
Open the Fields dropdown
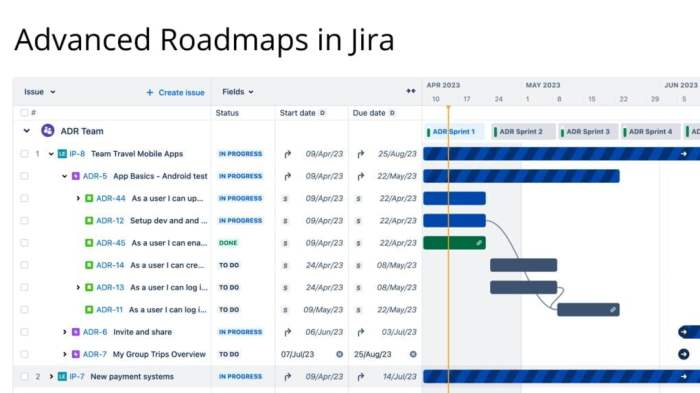pos(238,92)
